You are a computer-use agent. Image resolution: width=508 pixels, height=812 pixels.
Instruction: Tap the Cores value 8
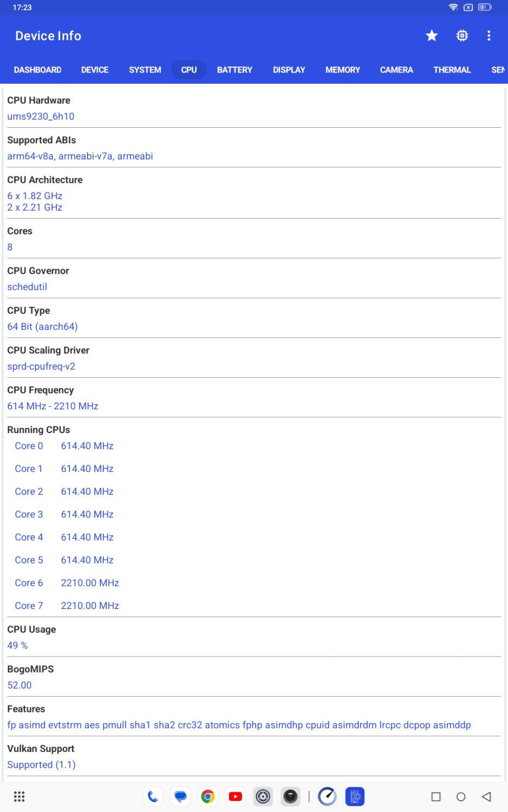tap(10, 247)
